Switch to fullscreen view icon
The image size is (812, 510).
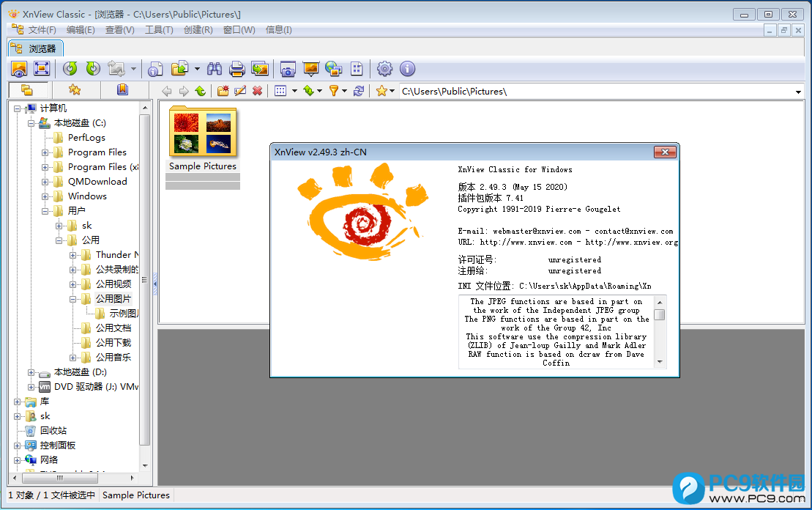pyautogui.click(x=42, y=68)
